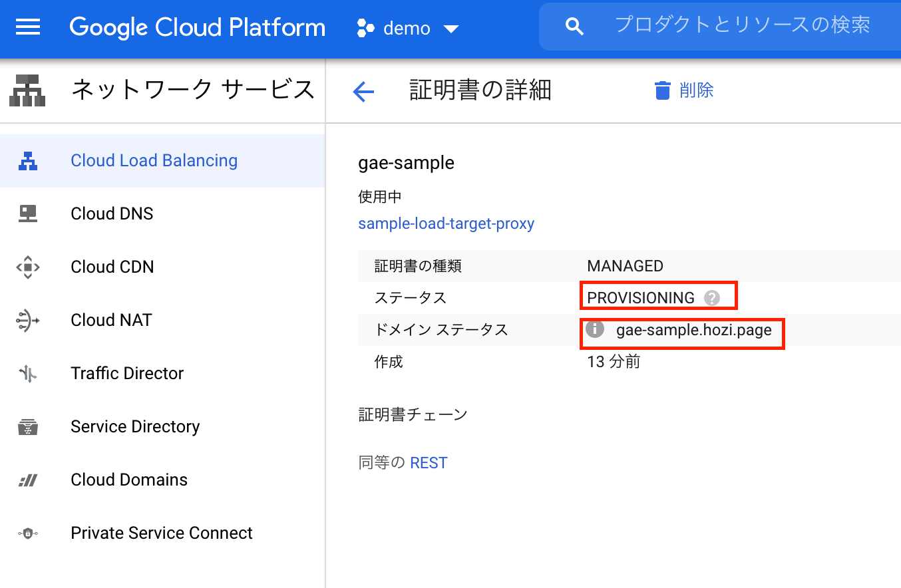The image size is (901, 588).
Task: Click the PROVISIONING status help icon
Action: point(712,297)
